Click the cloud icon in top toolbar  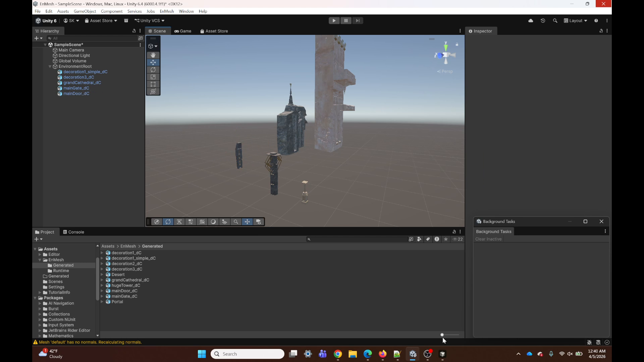[531, 21]
